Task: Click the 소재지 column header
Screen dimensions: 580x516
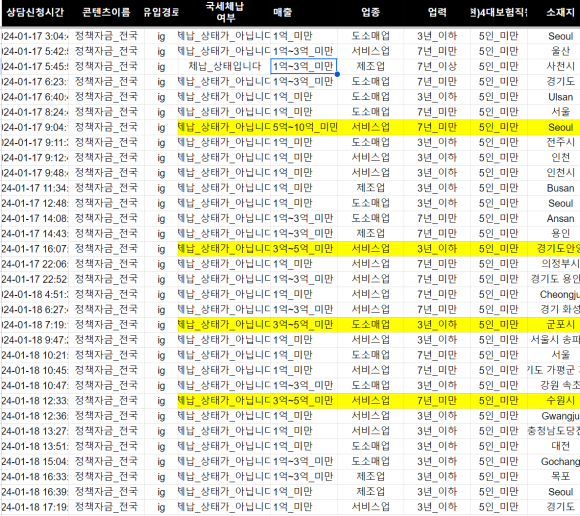Action: 560,13
